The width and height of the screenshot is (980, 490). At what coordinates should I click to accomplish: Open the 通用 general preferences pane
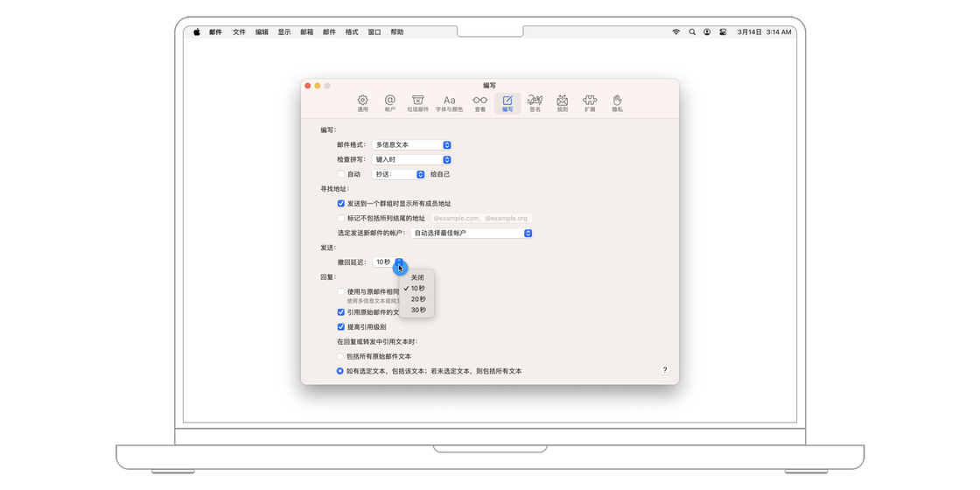[x=362, y=103]
